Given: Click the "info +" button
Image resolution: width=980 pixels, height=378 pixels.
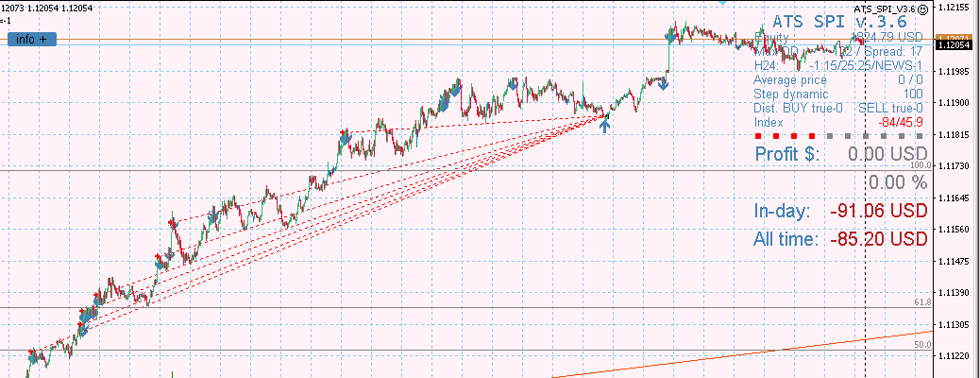Looking at the screenshot, I should click(x=32, y=40).
